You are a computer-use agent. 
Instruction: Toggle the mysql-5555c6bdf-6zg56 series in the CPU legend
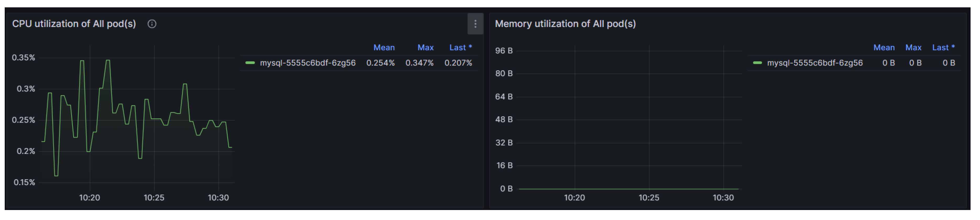[307, 63]
